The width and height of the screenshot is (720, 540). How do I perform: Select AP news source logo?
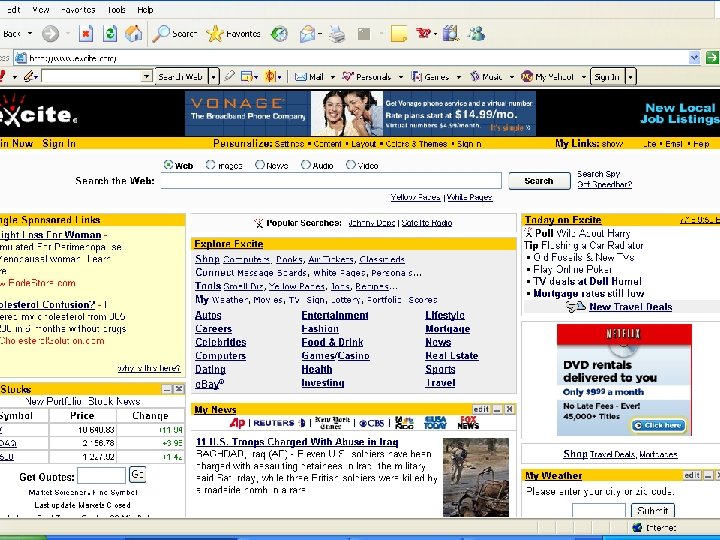coord(237,422)
